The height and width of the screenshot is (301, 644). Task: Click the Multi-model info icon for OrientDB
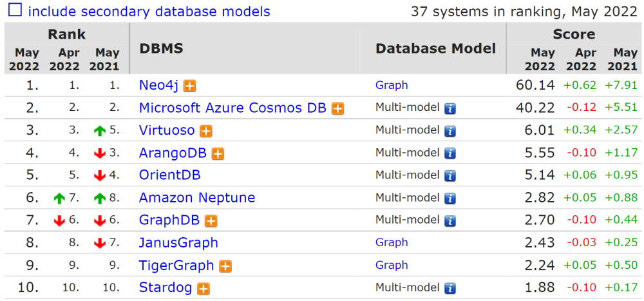click(450, 176)
